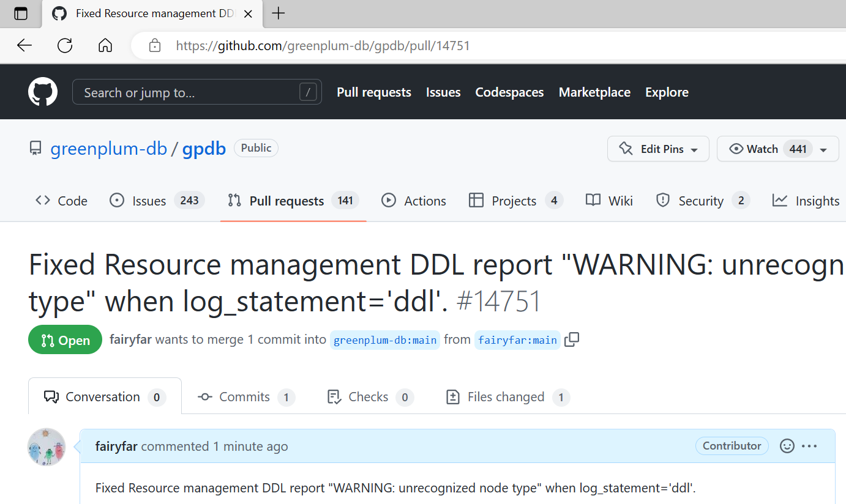Click the #14751 pull request number
The width and height of the screenshot is (846, 504).
click(x=500, y=301)
